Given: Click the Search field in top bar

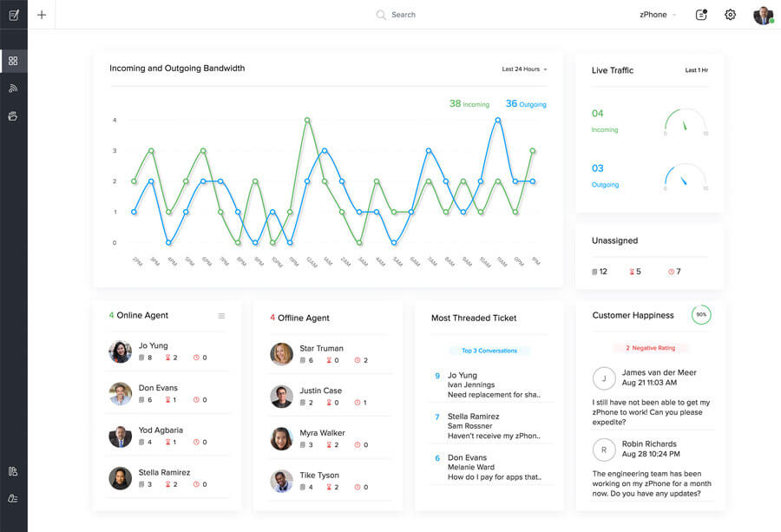Looking at the screenshot, I should point(403,15).
